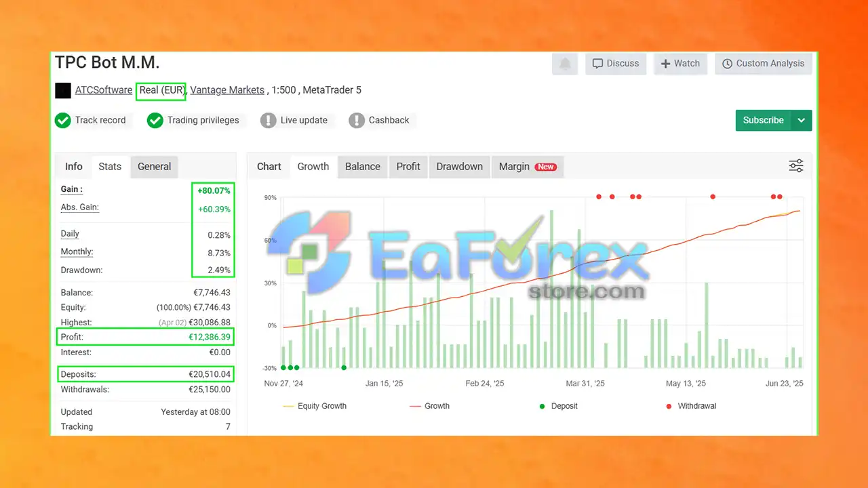The height and width of the screenshot is (488, 868).
Task: Switch to the General tab
Action: click(155, 167)
